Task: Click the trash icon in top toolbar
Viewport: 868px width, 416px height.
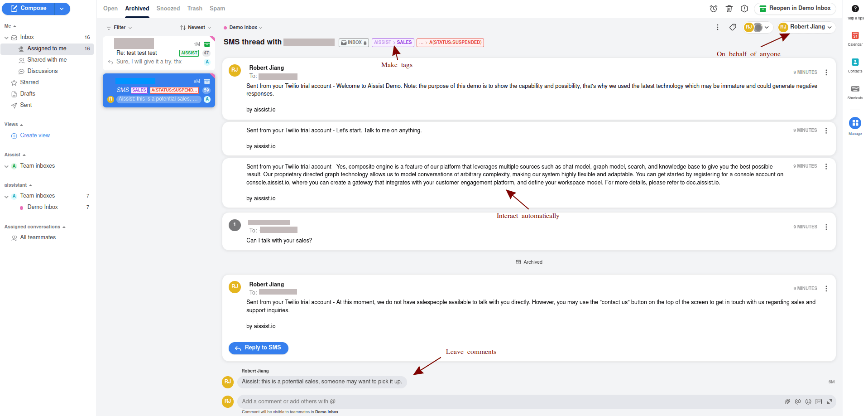Action: click(729, 9)
